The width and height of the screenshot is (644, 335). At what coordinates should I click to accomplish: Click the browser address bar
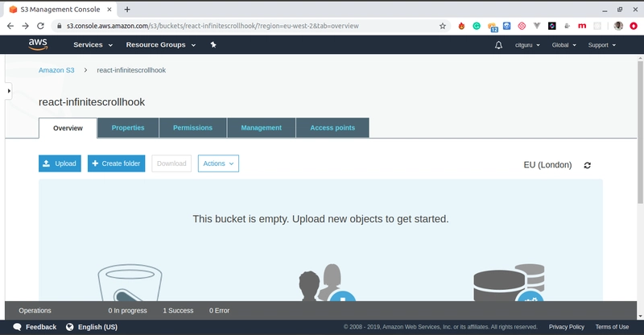[x=246, y=26]
